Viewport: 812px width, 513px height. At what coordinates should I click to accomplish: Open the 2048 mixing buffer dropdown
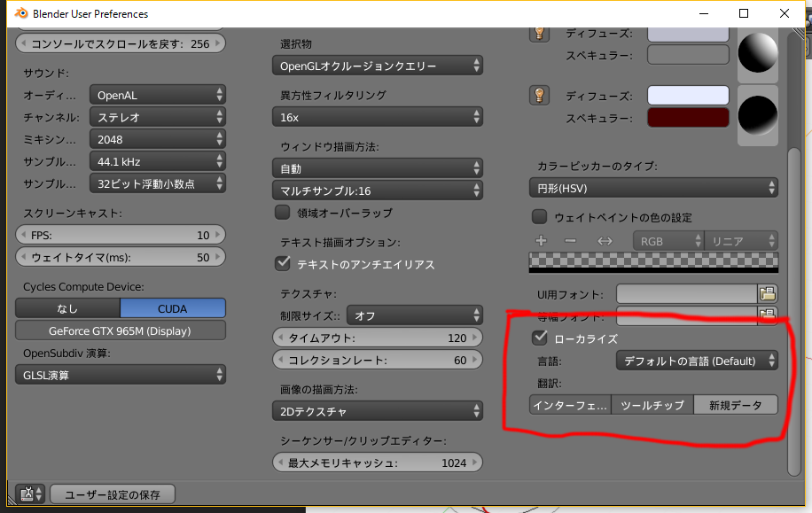tap(158, 139)
